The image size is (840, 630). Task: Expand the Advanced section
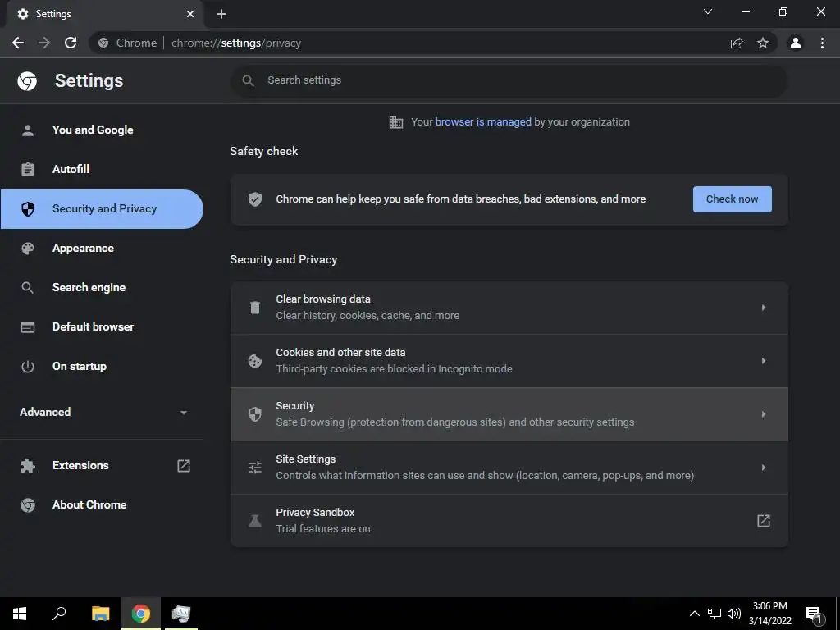(x=102, y=412)
